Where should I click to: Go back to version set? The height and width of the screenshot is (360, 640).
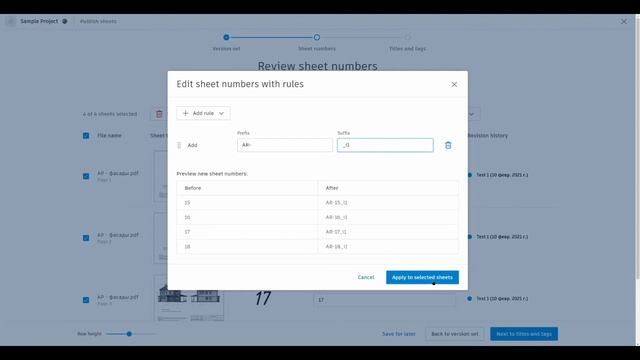[455, 334]
